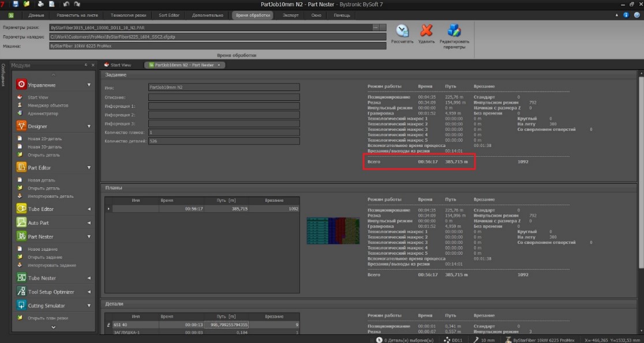Open the Part Editor module icon
The height and width of the screenshot is (343, 644).
[21, 167]
